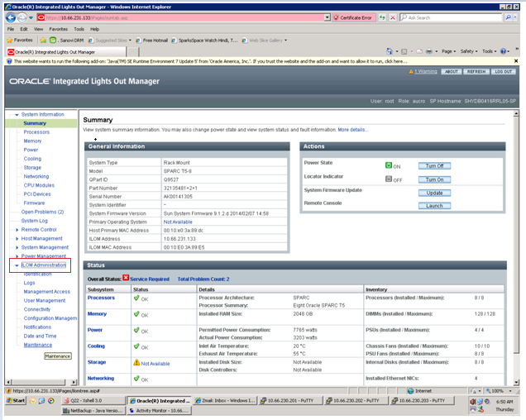Open NetBackup Java taskbar item
Screen dimensions: 526x420
93,410
